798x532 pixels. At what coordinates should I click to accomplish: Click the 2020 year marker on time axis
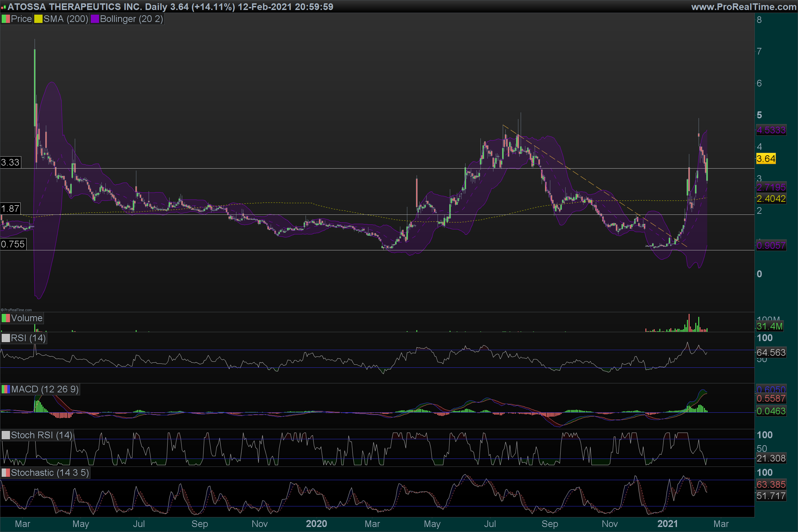(x=316, y=524)
